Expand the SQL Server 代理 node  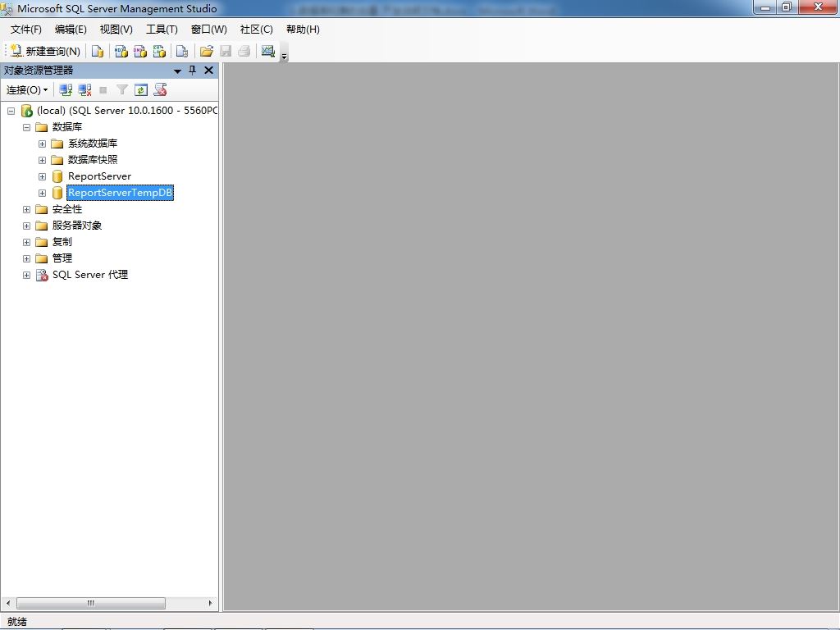point(26,276)
